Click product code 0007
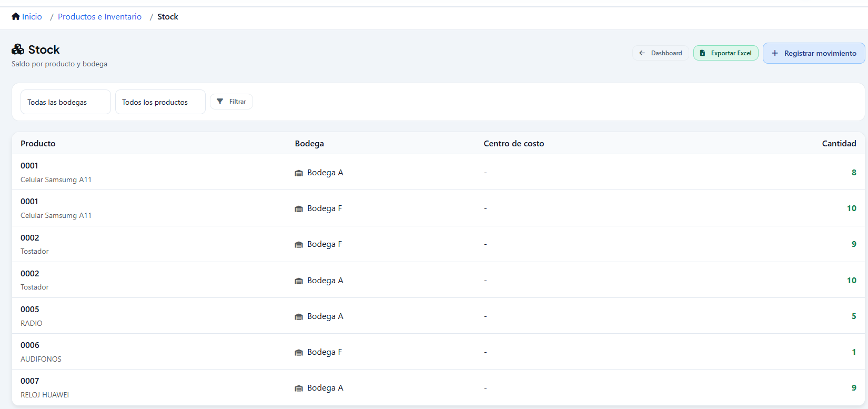The width and height of the screenshot is (868, 409). tap(30, 381)
